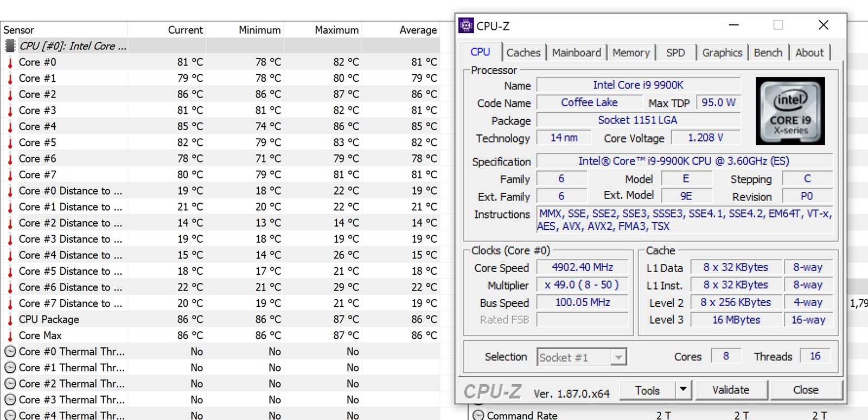Click the Max TDP value 95.0 W
This screenshot has height=420, width=868.
[718, 102]
